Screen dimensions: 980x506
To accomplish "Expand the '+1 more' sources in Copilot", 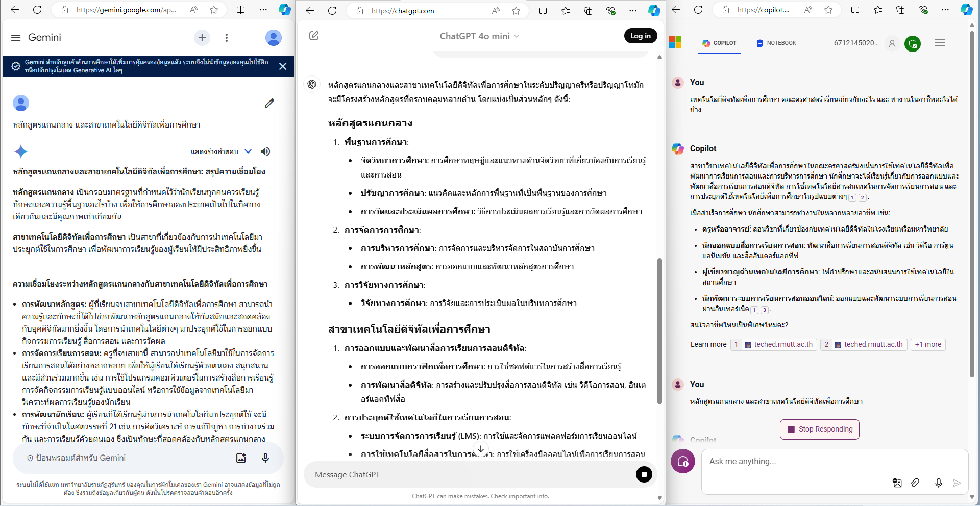I will point(928,345).
